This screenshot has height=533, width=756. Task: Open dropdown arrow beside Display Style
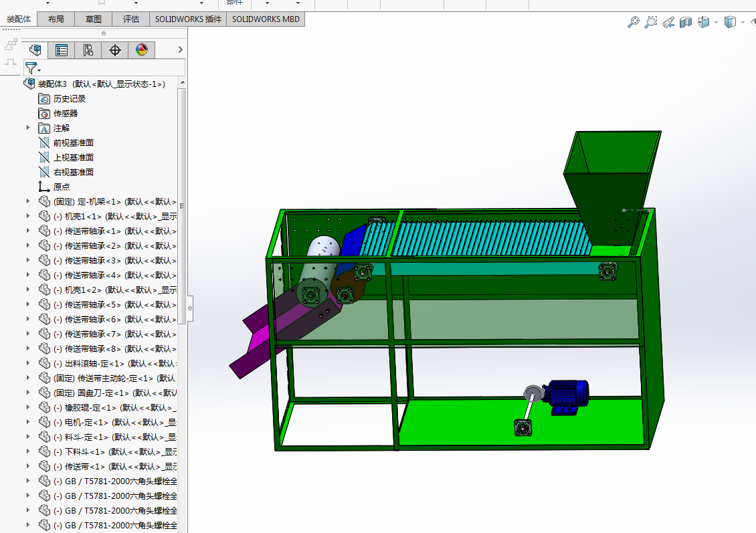tap(743, 22)
